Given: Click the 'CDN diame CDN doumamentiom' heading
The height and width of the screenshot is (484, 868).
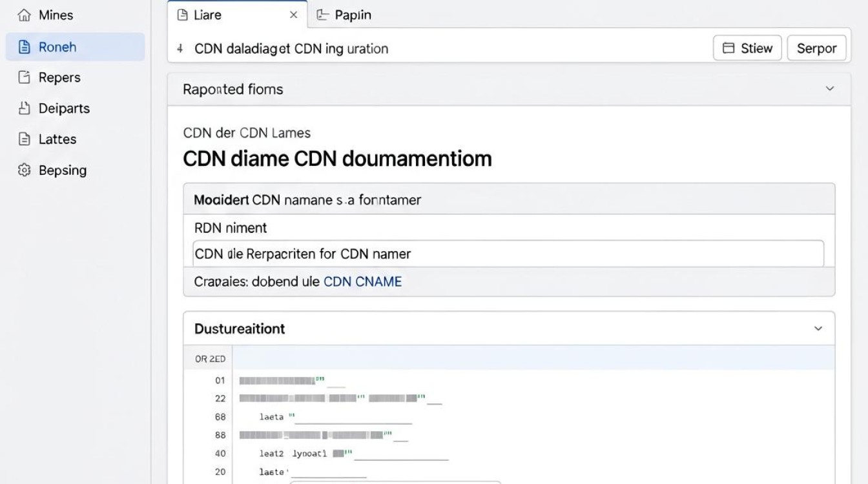Looking at the screenshot, I should pyautogui.click(x=337, y=159).
